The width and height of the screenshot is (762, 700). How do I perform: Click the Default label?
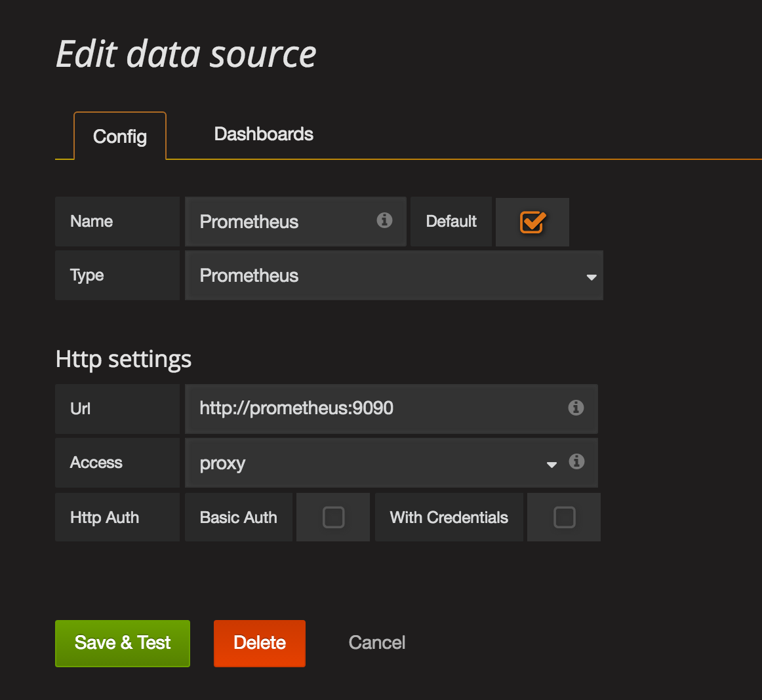click(451, 222)
